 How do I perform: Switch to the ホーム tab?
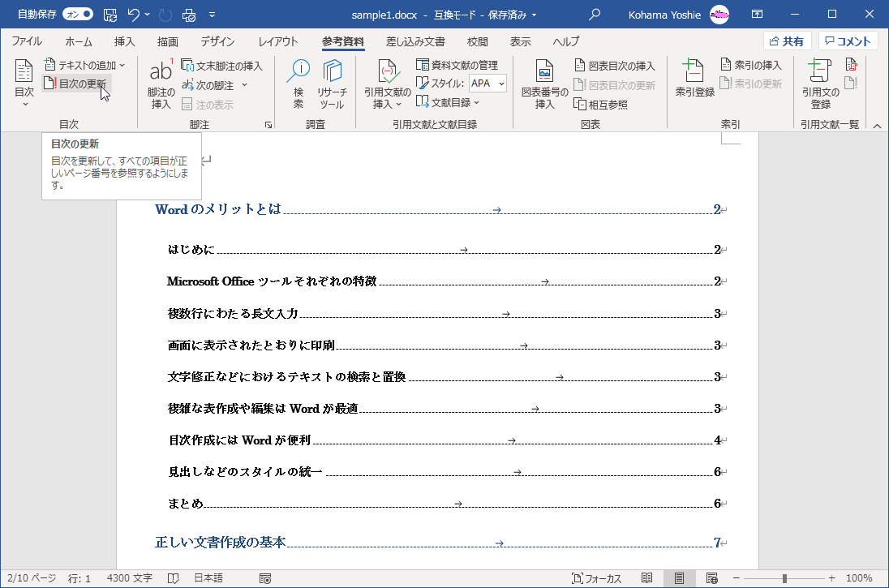(78, 41)
